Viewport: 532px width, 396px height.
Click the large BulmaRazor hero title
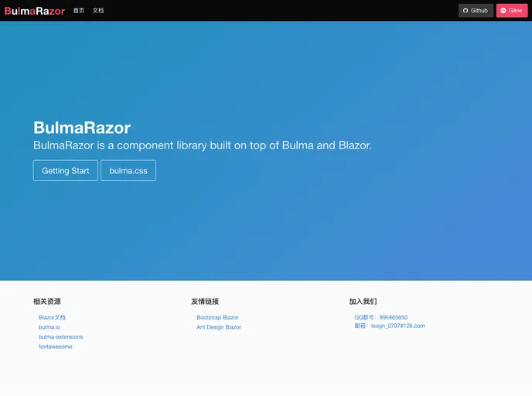click(82, 128)
